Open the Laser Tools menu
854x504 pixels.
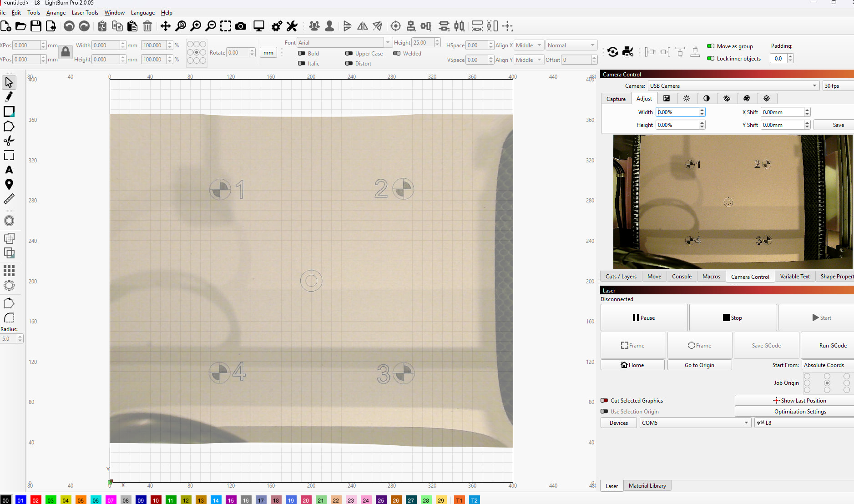85,13
